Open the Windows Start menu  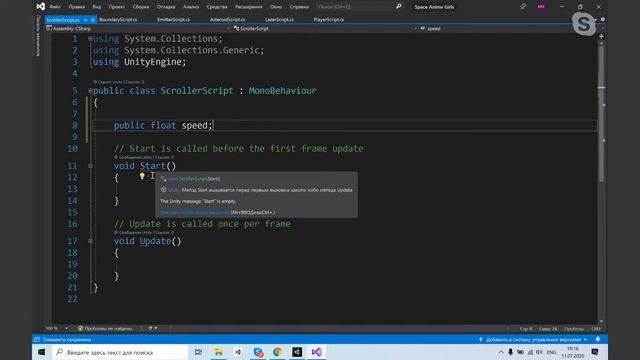point(42,352)
